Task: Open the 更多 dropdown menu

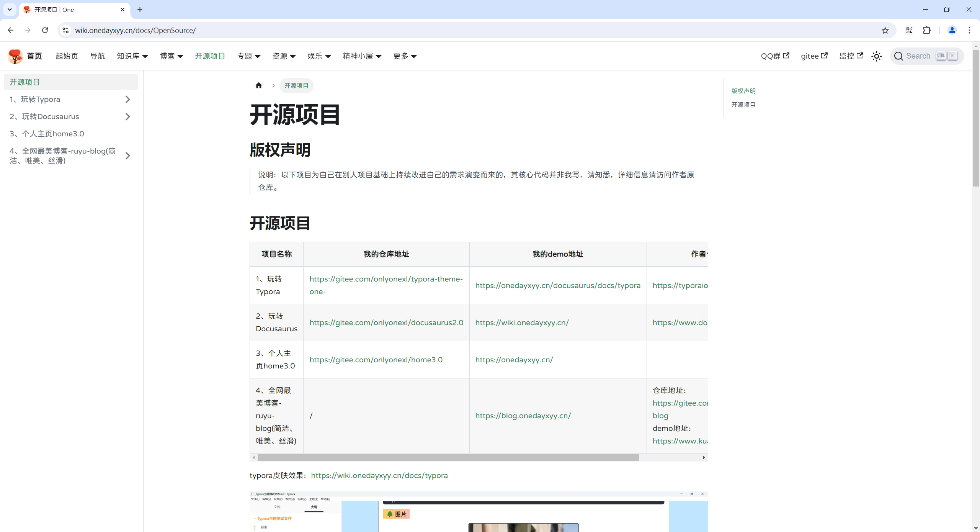Action: 405,56
